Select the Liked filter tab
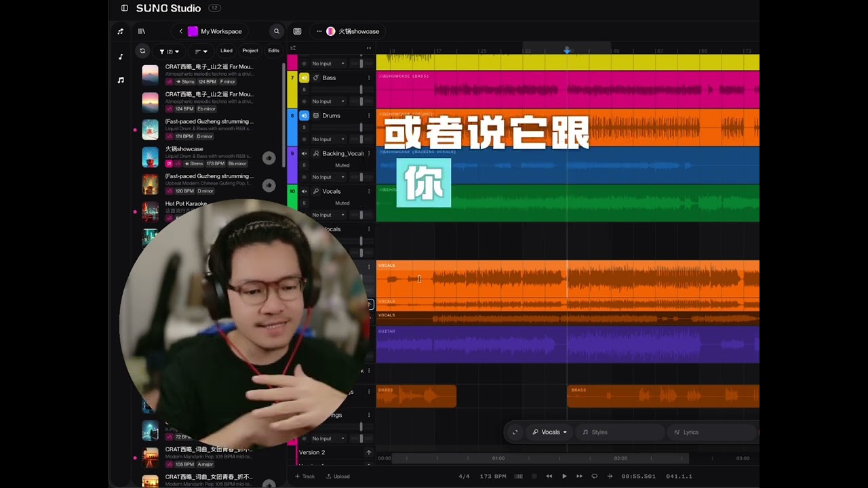The image size is (868, 488). point(226,51)
